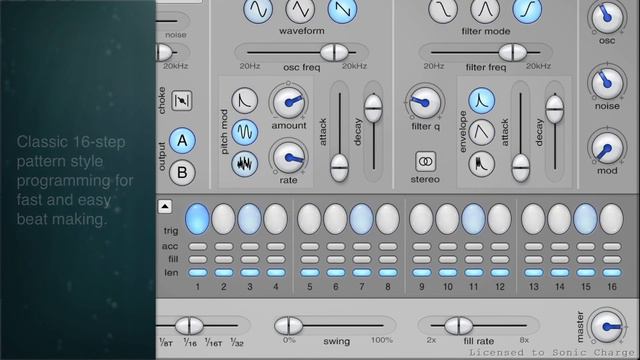Toggle the stereo button
This screenshot has height=360, width=640.
(425, 162)
